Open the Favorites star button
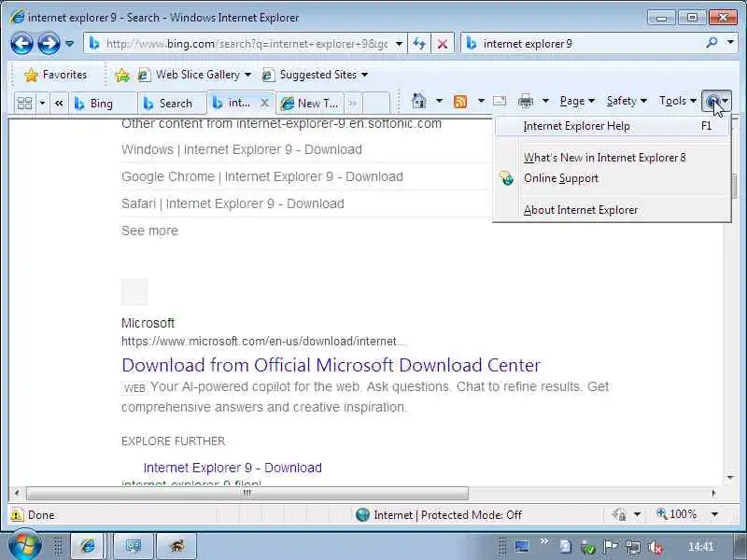The image size is (747, 560). 56,75
